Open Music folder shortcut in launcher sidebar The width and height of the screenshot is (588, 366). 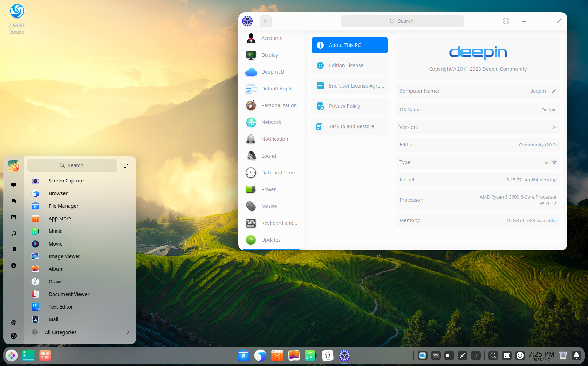tap(14, 233)
